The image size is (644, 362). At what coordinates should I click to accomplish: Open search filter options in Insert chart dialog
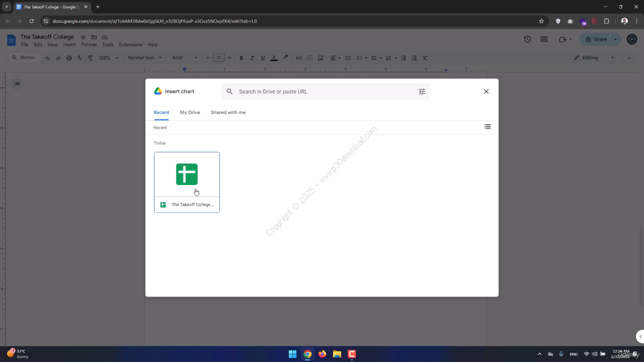(422, 92)
